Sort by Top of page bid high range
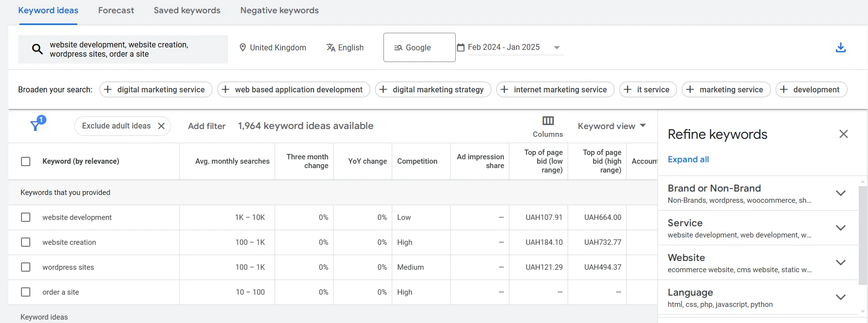The image size is (868, 323). coord(602,161)
